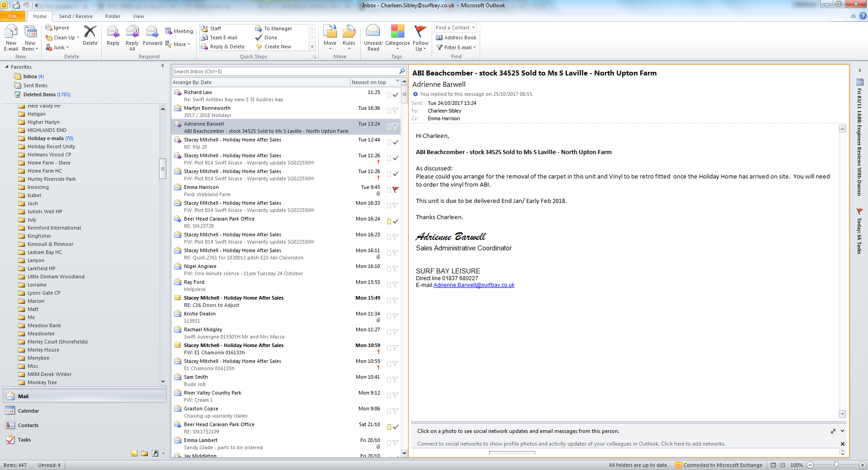The height and width of the screenshot is (470, 868).
Task: Open Rules options
Action: point(349,38)
